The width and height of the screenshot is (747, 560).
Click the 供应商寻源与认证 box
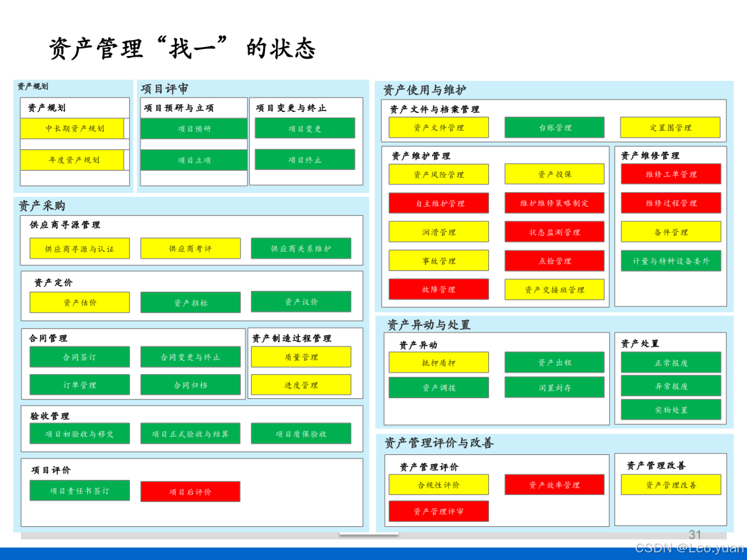point(80,249)
